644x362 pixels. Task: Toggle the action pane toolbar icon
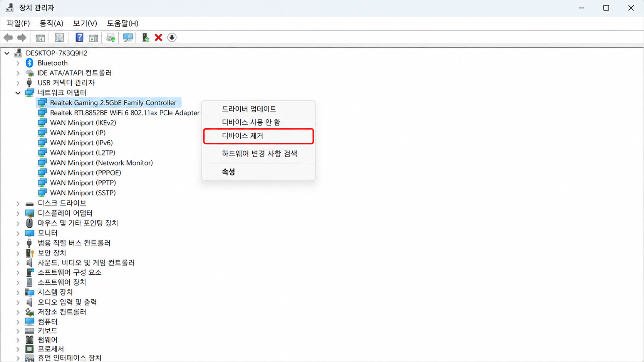click(94, 38)
